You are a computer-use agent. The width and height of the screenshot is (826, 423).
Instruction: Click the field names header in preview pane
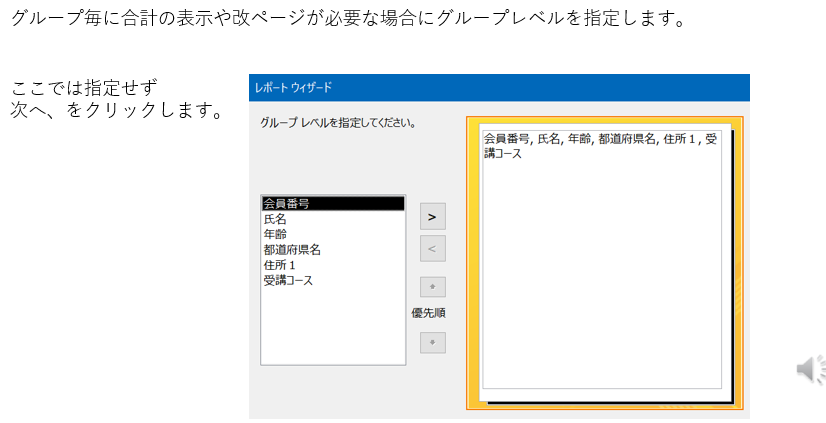[x=600, y=146]
